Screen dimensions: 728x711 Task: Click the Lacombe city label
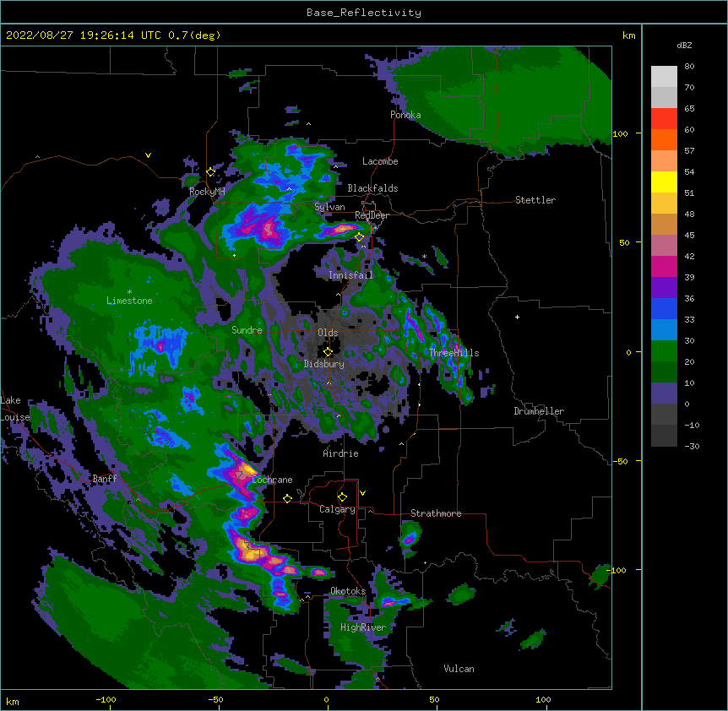pos(380,161)
